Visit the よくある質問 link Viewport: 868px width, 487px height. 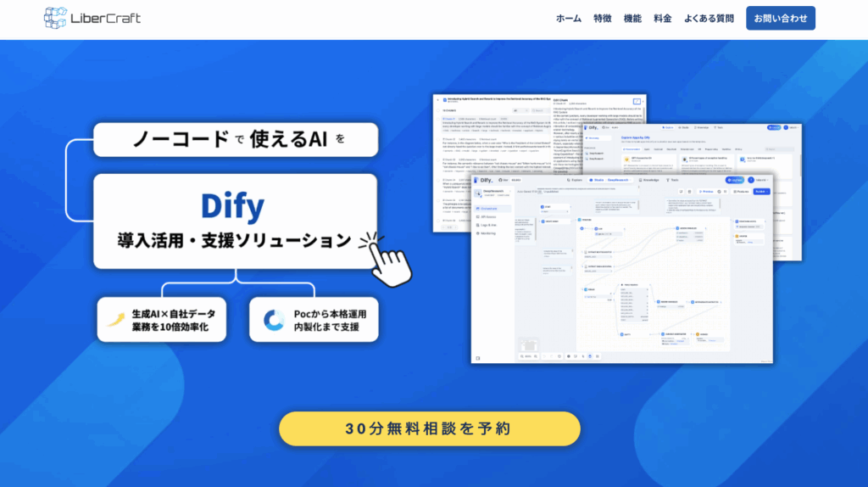(709, 19)
